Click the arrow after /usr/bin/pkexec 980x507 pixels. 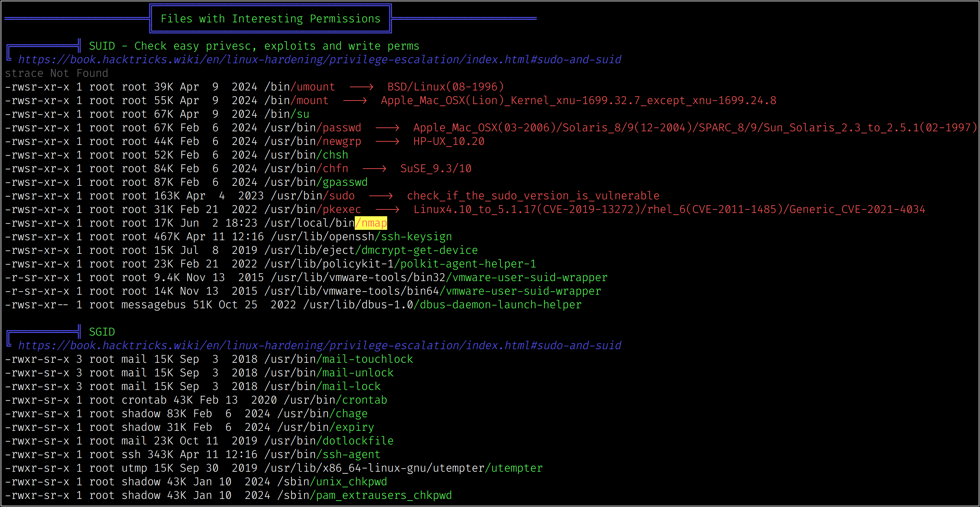tap(387, 209)
